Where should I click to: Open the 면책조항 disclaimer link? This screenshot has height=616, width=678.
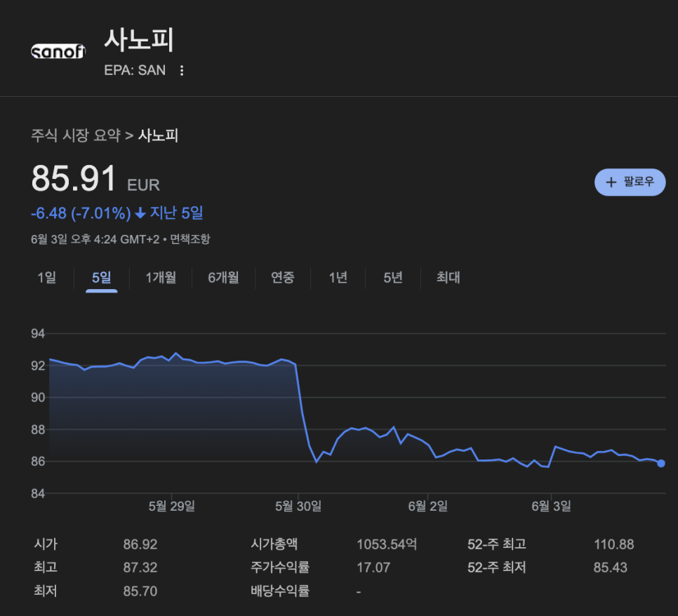(x=190, y=239)
